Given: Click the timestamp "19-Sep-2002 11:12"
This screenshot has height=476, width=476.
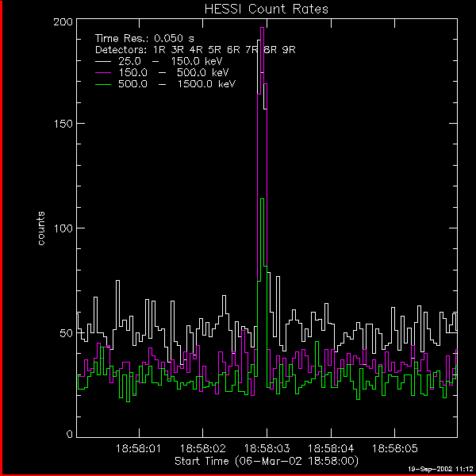Looking at the screenshot, I should coord(440,469).
